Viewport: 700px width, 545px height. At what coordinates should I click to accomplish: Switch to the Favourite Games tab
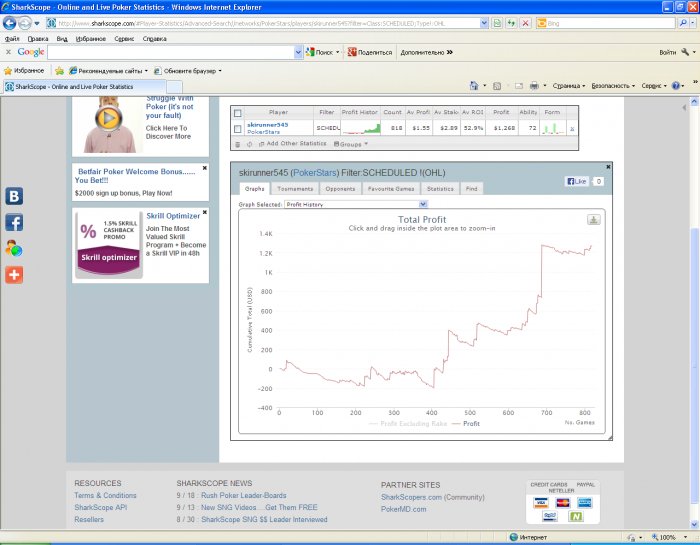pyautogui.click(x=391, y=189)
